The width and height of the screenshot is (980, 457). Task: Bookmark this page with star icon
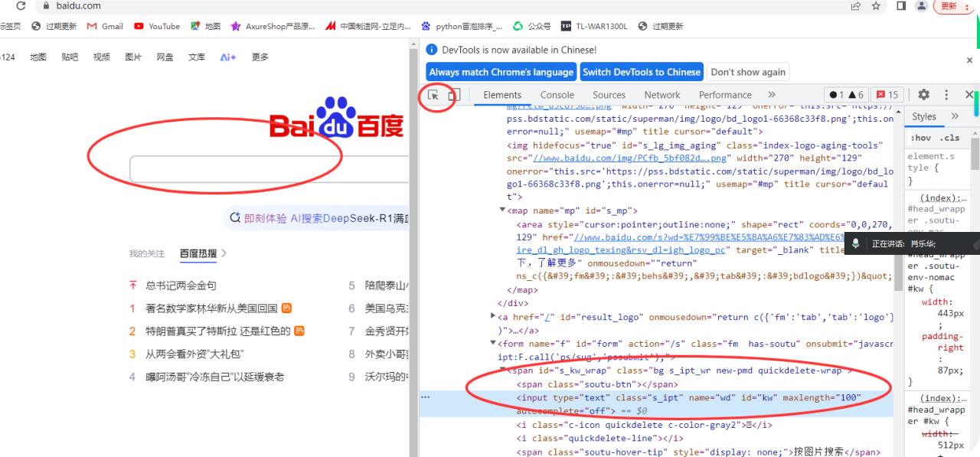point(876,5)
